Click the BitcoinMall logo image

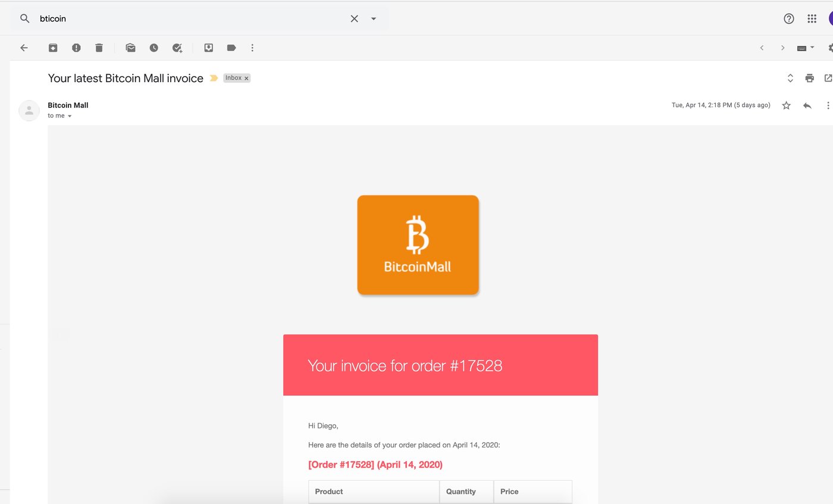point(418,245)
